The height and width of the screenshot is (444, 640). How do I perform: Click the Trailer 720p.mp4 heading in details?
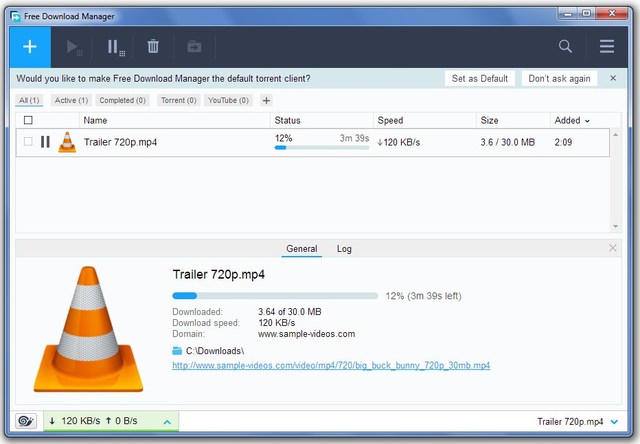click(x=218, y=275)
